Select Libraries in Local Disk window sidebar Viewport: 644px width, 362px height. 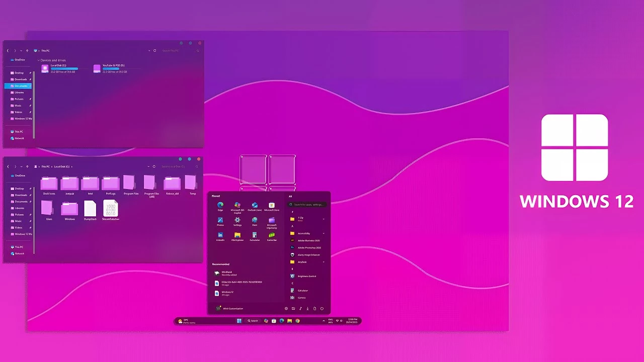pos(18,208)
